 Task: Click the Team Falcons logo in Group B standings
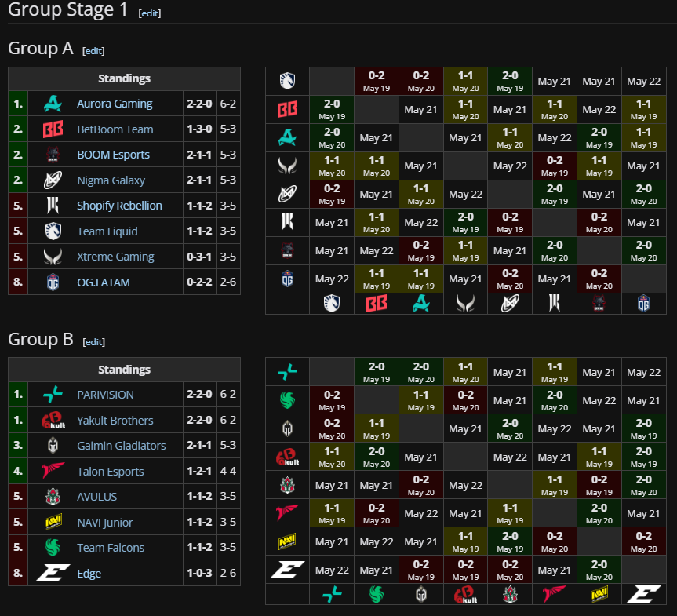tap(53, 547)
